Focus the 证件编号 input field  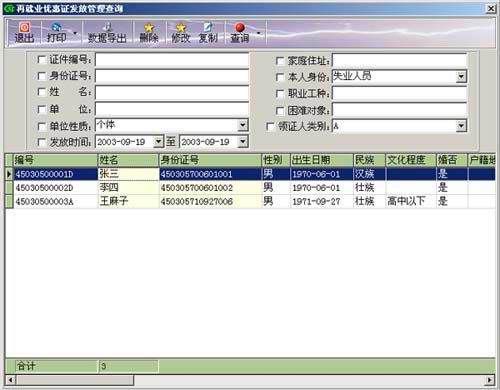coord(172,60)
